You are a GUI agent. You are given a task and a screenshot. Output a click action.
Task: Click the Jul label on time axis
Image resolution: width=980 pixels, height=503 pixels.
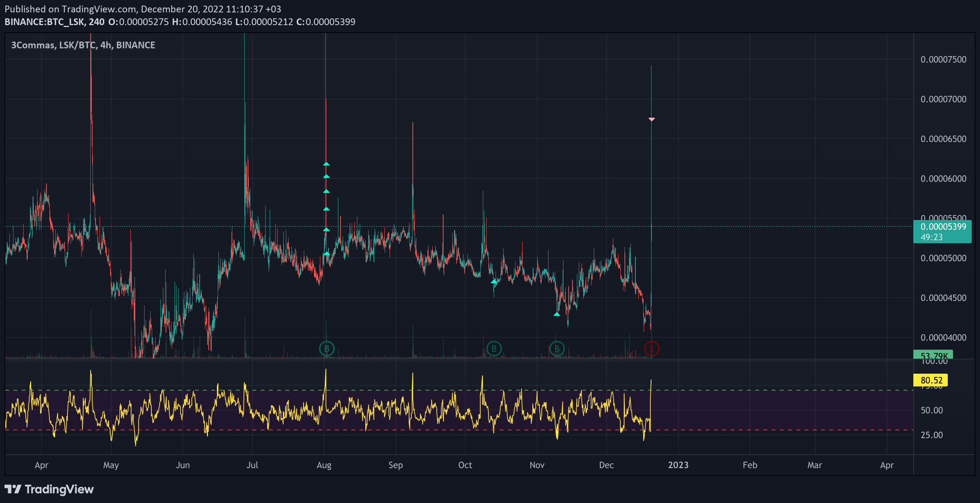(252, 465)
